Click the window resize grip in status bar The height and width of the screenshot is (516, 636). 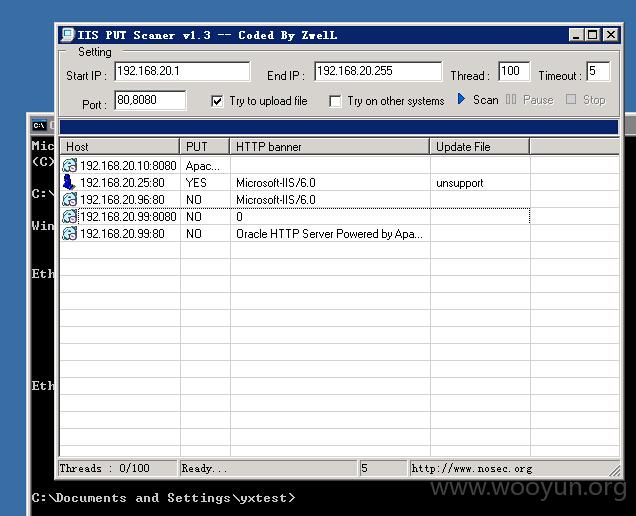coord(615,471)
